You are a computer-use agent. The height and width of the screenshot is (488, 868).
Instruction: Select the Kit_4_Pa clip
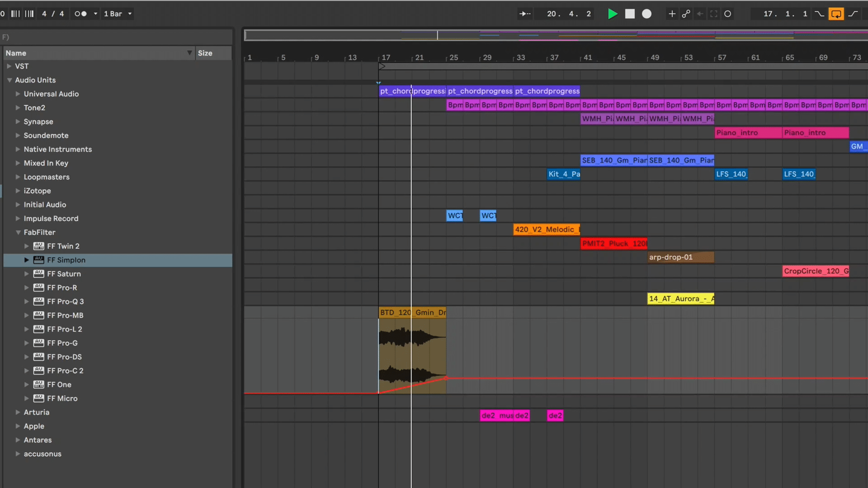[x=563, y=174]
